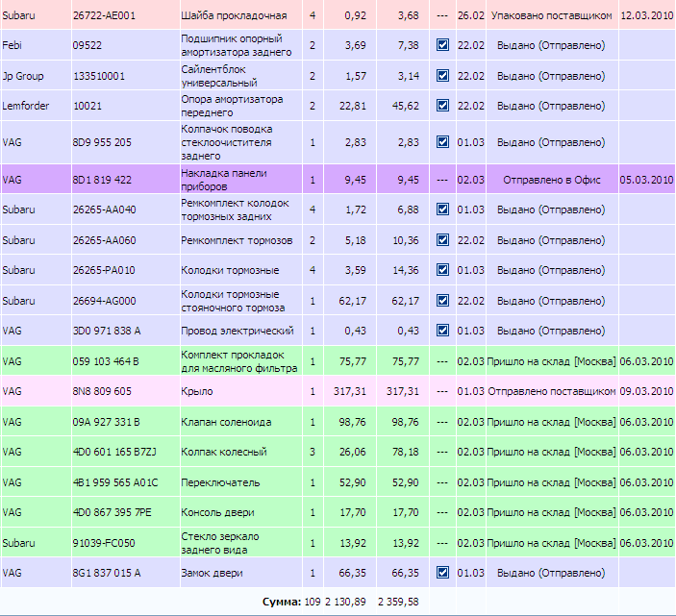Click amount 78,18 in Колпак колесный row

405,452
